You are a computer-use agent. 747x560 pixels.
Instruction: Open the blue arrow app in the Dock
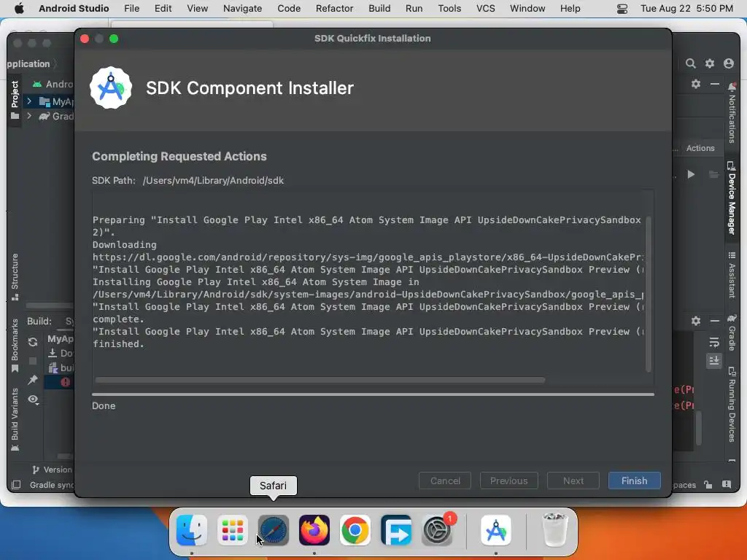[x=396, y=530]
